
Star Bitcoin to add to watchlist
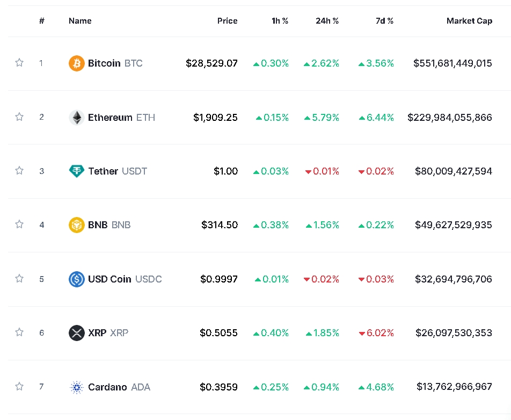[19, 63]
